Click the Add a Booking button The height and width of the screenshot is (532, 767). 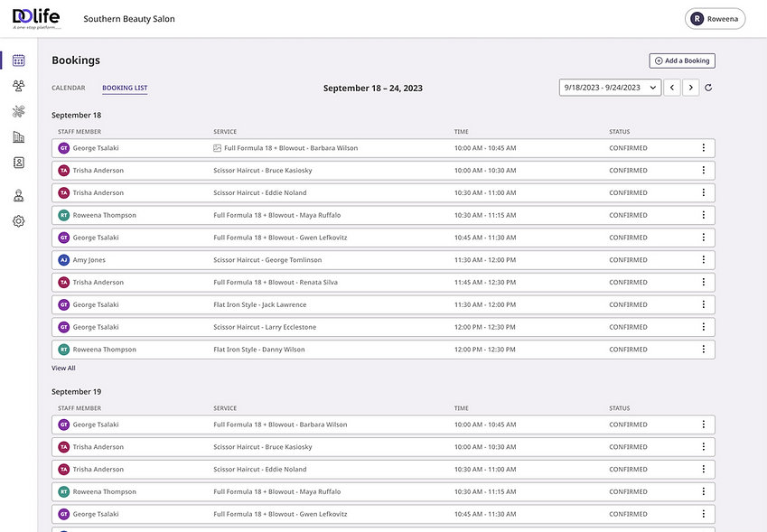[x=682, y=60]
